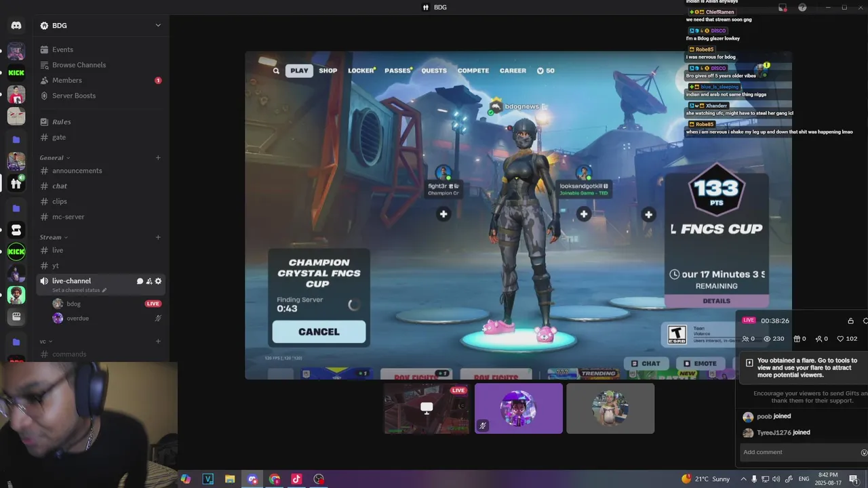868x488 pixels.
Task: Add a channel to vc category
Action: click(158, 342)
